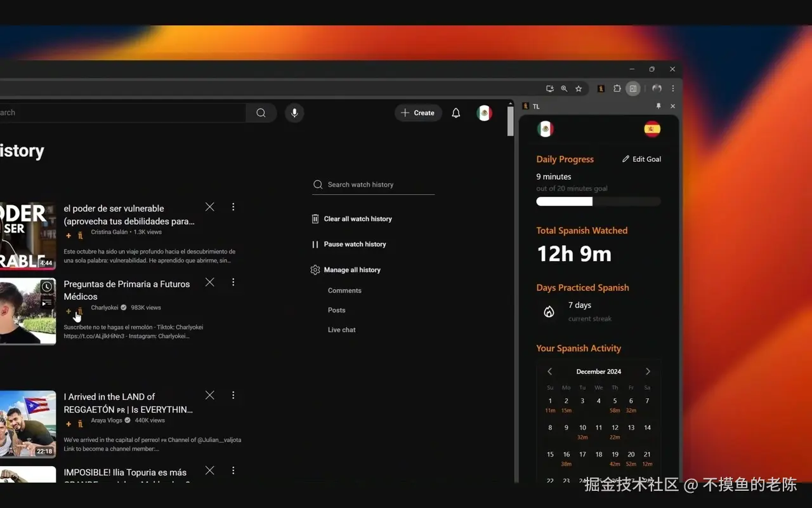
Task: Open the Comments history section
Action: tap(344, 291)
